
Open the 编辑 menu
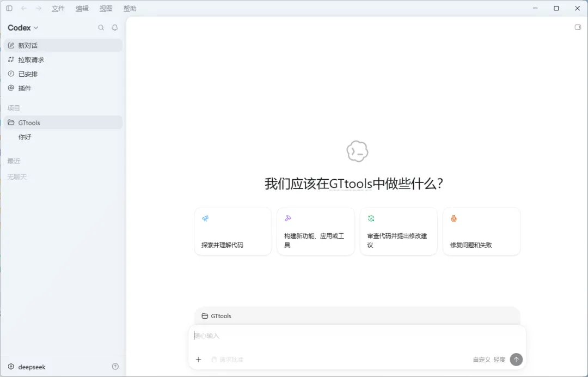click(82, 8)
